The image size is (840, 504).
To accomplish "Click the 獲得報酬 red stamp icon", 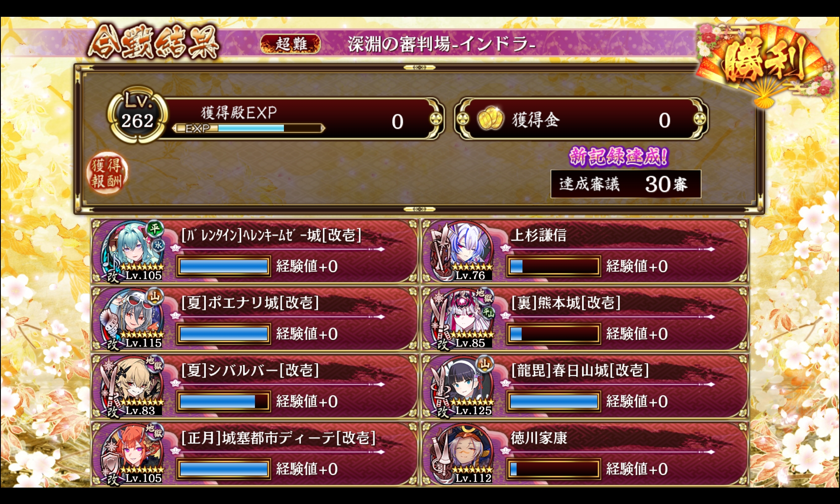I will pyautogui.click(x=107, y=173).
